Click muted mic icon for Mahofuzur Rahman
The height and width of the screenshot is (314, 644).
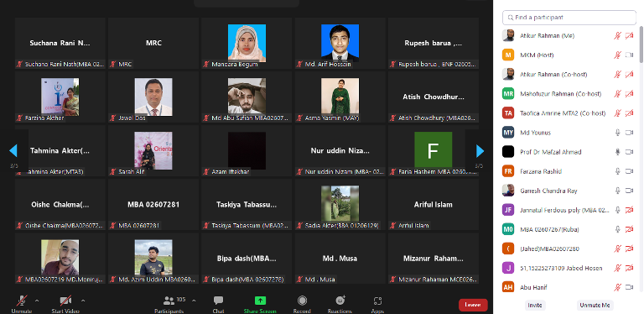tap(617, 94)
